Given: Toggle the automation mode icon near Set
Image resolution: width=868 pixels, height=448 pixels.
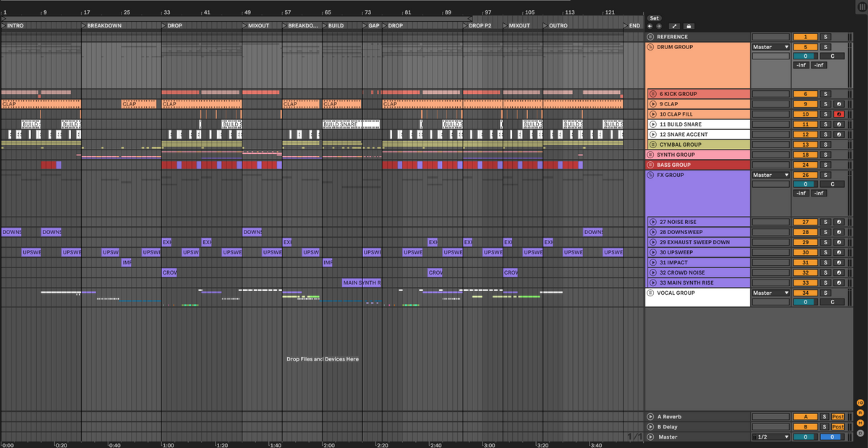Looking at the screenshot, I should (674, 26).
